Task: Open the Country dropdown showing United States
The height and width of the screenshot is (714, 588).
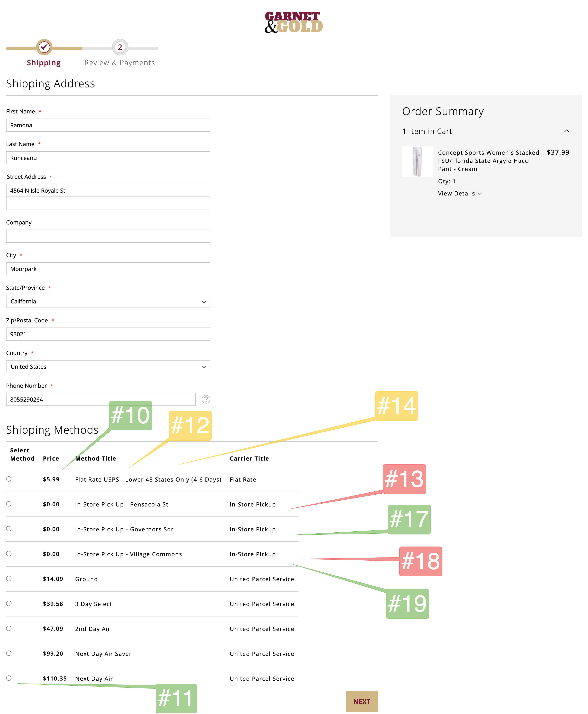Action: (108, 367)
